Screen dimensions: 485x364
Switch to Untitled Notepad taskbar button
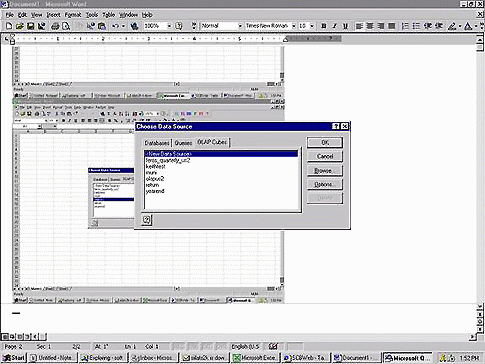(53, 358)
